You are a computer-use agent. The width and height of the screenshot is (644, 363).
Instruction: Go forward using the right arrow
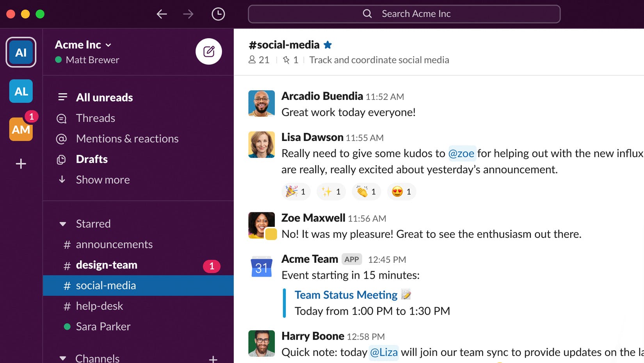188,14
